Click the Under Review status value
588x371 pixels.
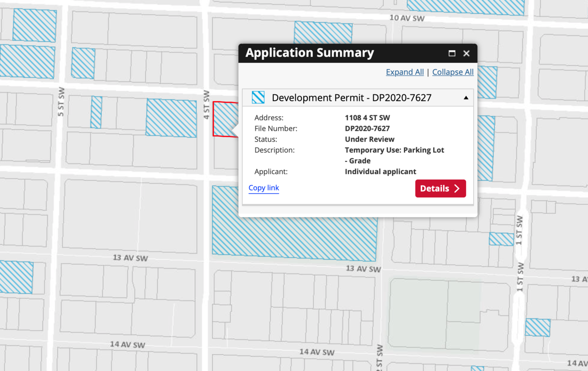coord(370,139)
